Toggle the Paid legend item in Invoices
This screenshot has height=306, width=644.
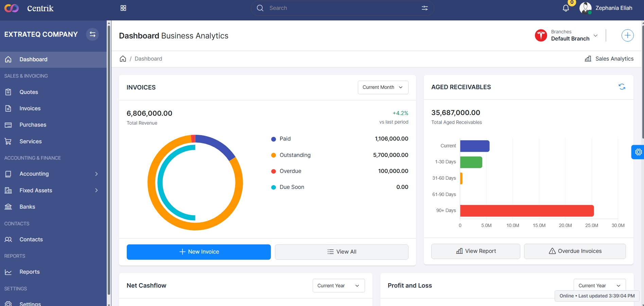pos(285,139)
